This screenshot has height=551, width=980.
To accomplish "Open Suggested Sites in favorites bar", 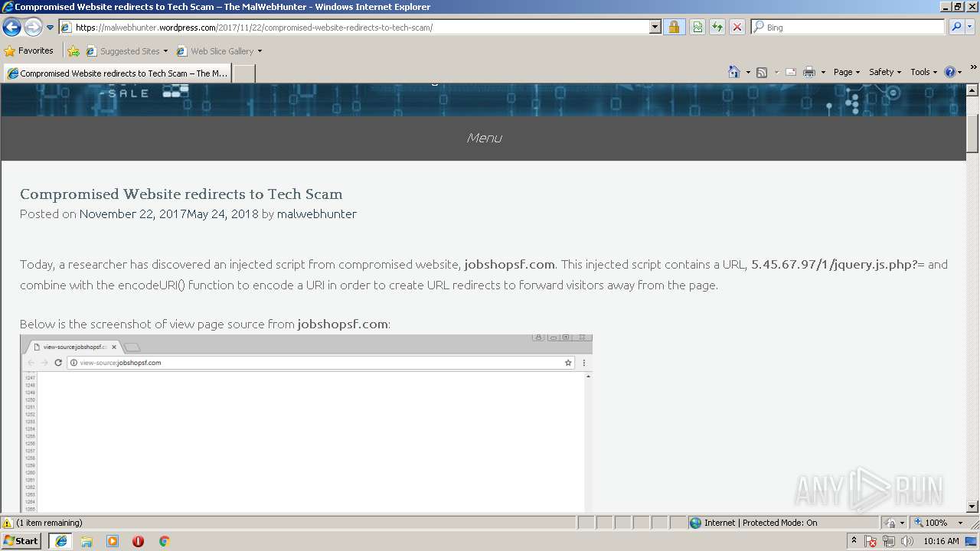I will [126, 51].
